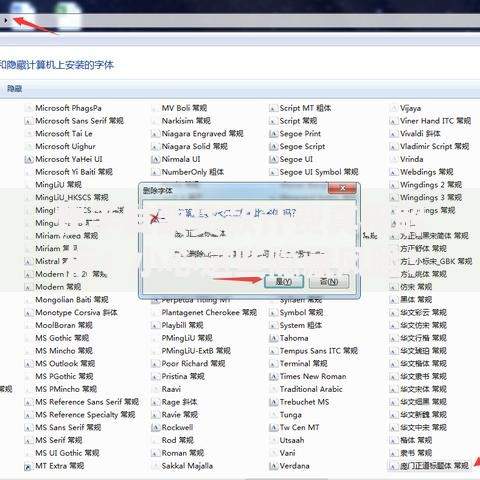
Task: Select the Traditional Arabic font name
Action: pos(311,389)
